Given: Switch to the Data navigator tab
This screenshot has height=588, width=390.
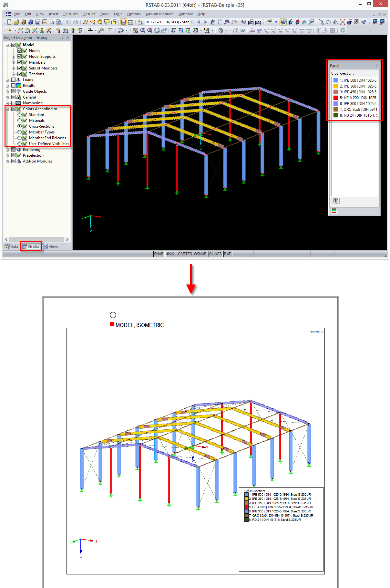Looking at the screenshot, I should (11, 247).
